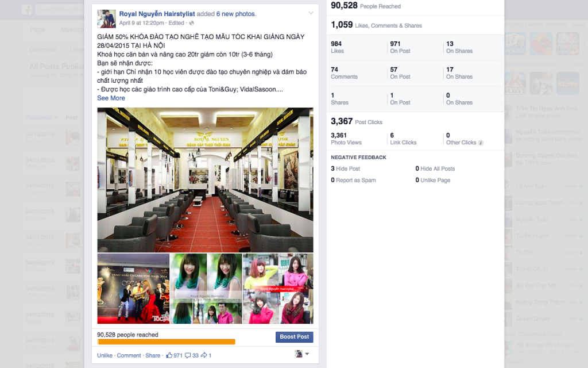Select the Overview tab in background
Viewport: 588px width, 368px height.
tap(42, 49)
